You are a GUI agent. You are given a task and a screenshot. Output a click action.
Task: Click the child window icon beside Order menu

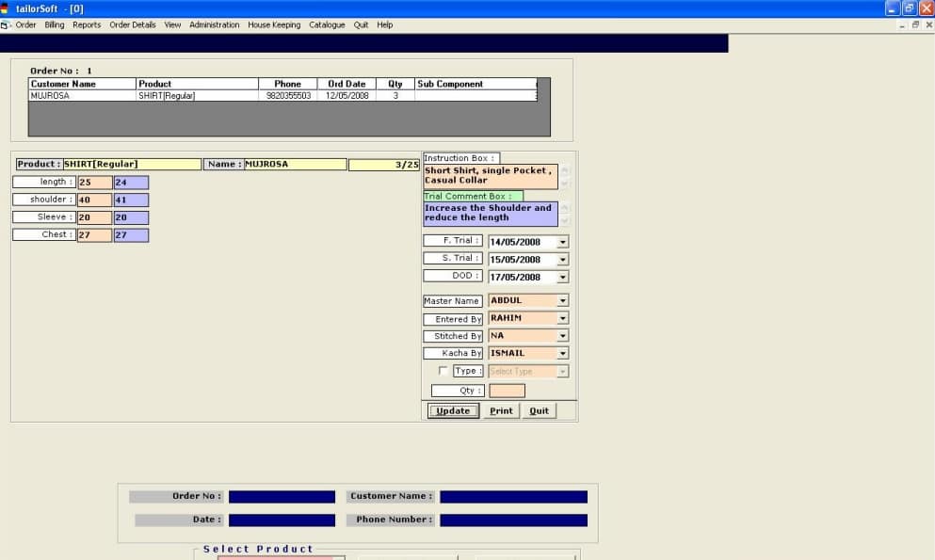point(7,24)
